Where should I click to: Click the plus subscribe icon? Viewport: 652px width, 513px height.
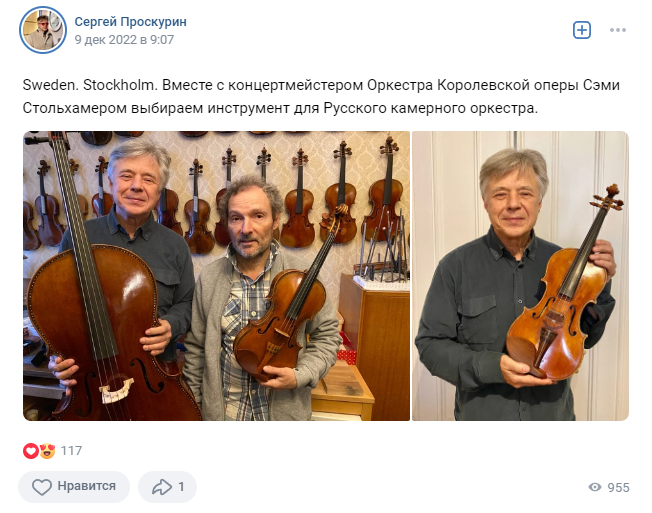(x=582, y=30)
